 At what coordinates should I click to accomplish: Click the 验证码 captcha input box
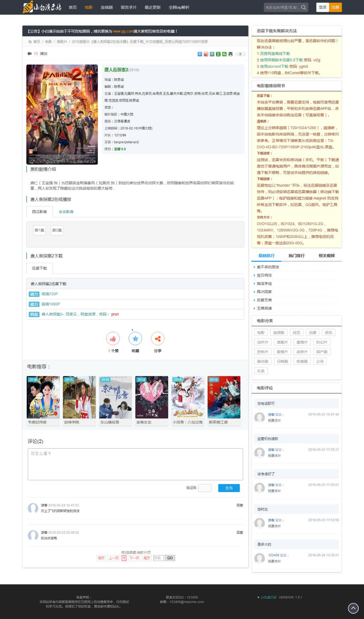(205, 488)
